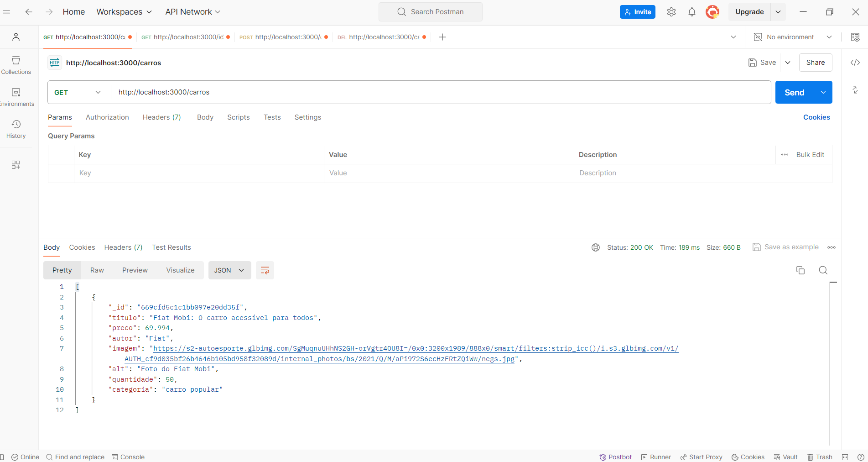Open the request Settings tab
Image resolution: width=868 pixels, height=462 pixels.
pyautogui.click(x=308, y=117)
